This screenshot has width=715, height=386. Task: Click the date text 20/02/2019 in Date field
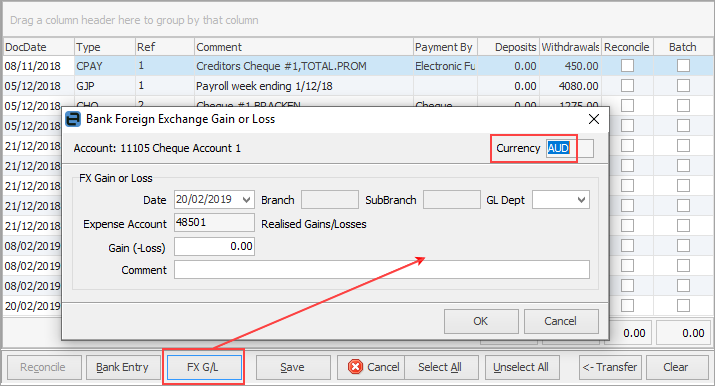coord(204,199)
